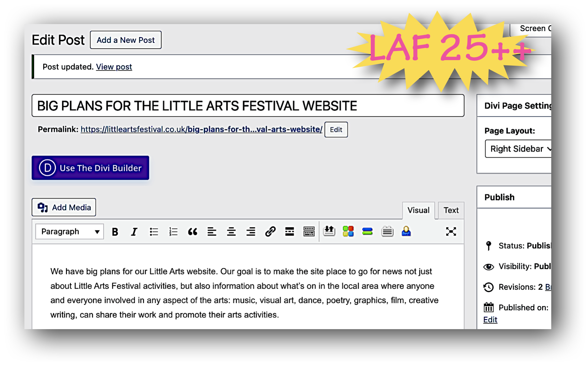Open the Insert/edit link tool
This screenshot has height=373, width=588.
270,231
